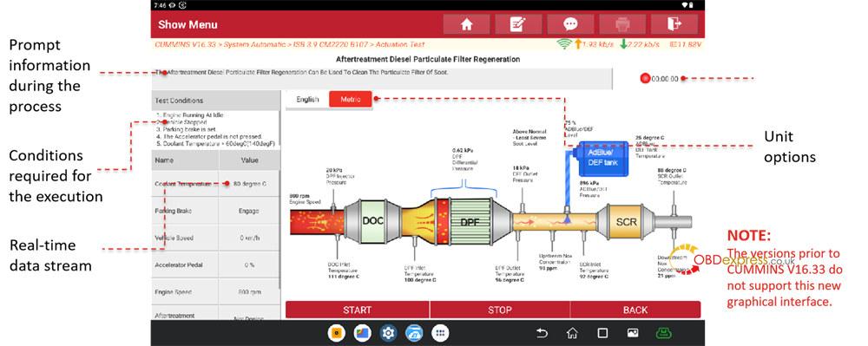Click the data stream list scrollbar
The height and width of the screenshot is (346, 868).
pos(279,230)
